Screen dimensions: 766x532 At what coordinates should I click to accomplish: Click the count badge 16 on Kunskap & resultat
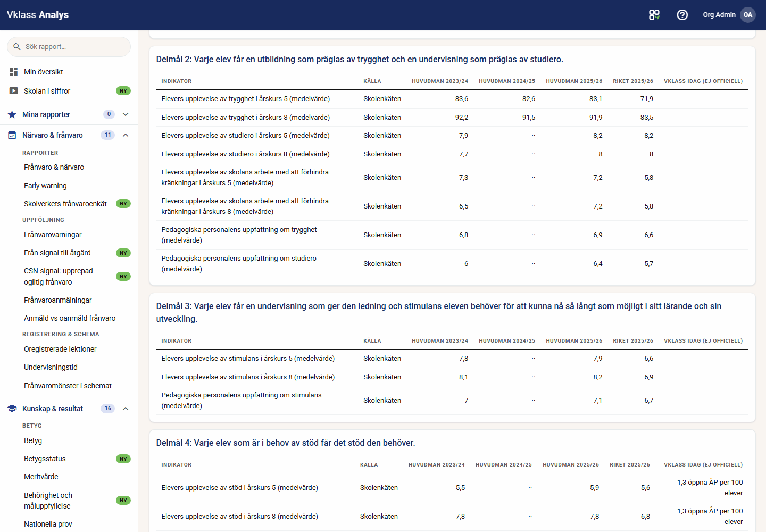pos(108,409)
